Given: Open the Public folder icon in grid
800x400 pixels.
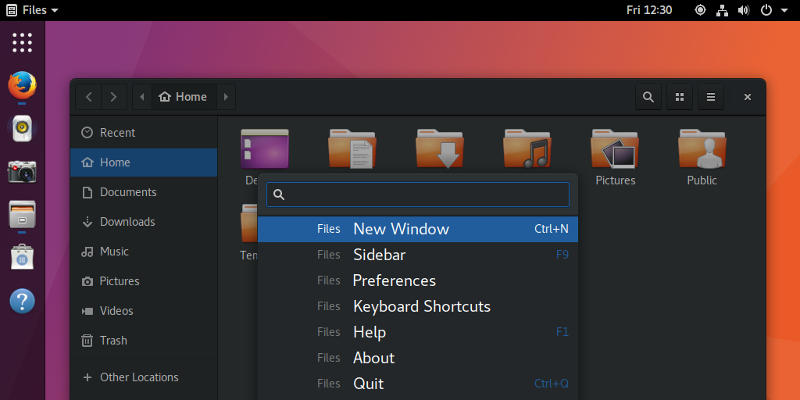Looking at the screenshot, I should tap(702, 148).
